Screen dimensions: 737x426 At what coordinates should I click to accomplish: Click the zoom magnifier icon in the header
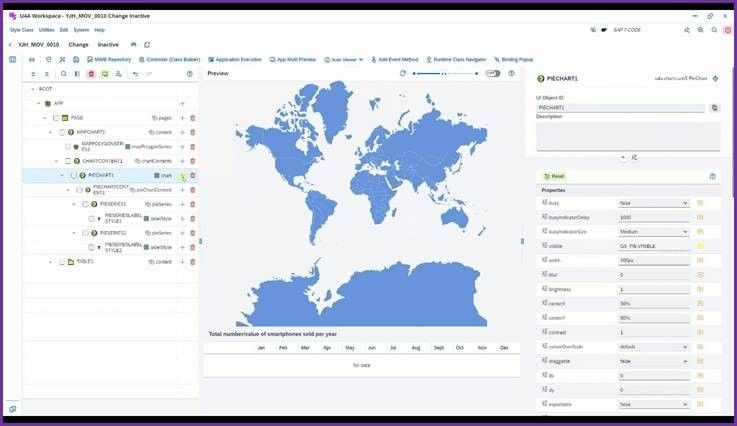[700, 30]
